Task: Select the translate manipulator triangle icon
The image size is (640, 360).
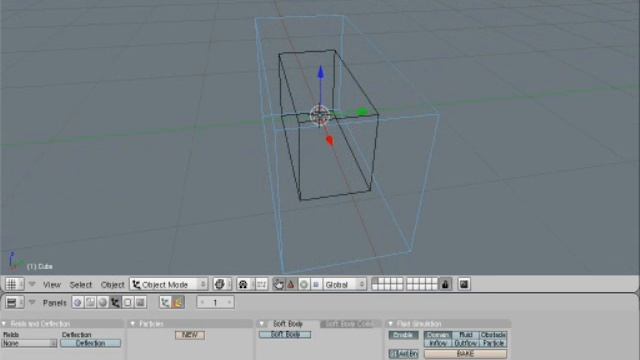Action: tap(291, 284)
